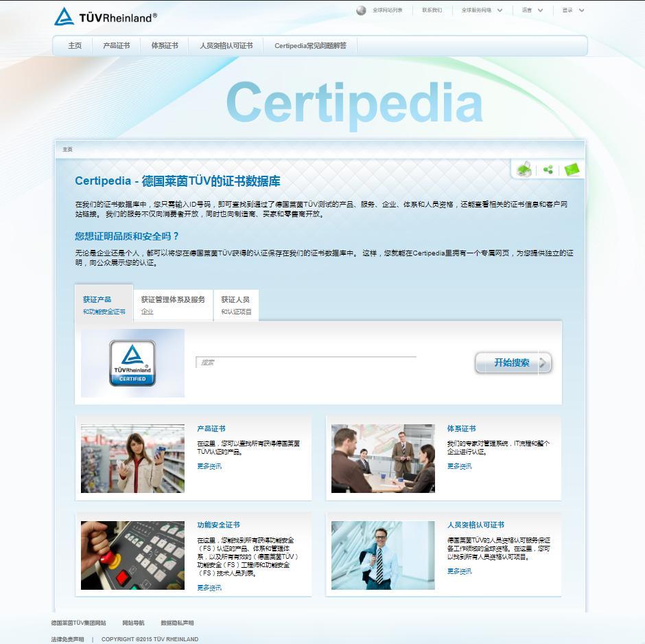The height and width of the screenshot is (644, 645).
Task: Click the TÜV Rheinland Certified badge image
Action: tap(132, 363)
